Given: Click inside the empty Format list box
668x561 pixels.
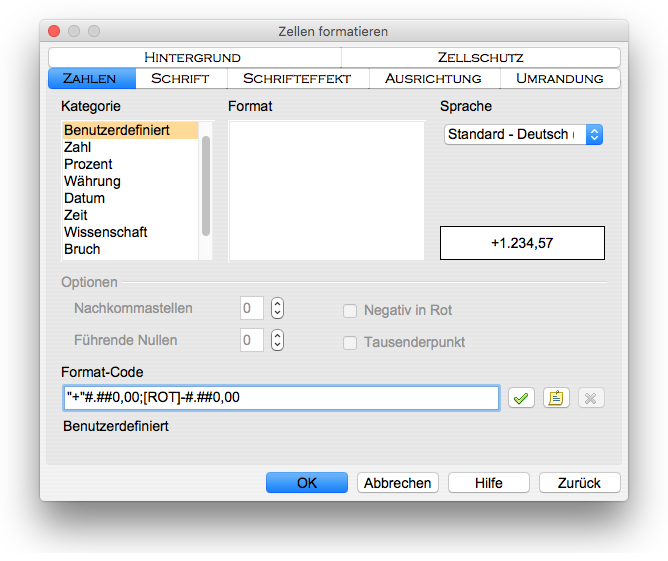Looking at the screenshot, I should tap(327, 191).
